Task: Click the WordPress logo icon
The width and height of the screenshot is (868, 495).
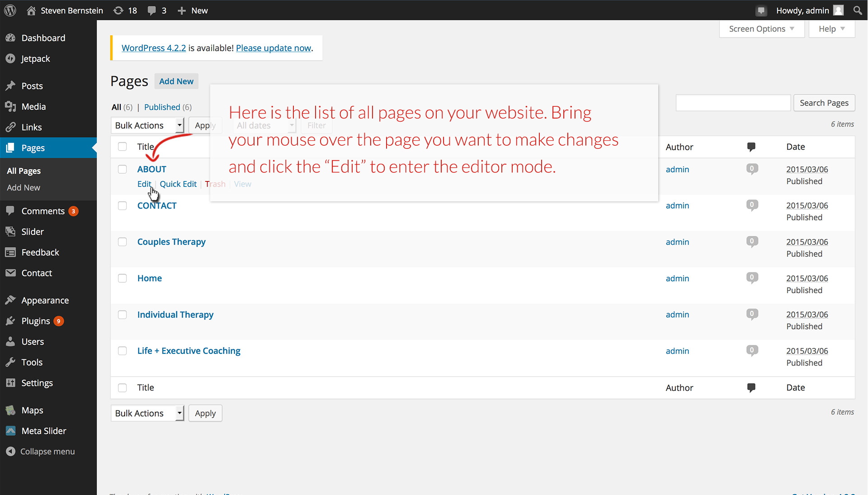Action: pos(10,10)
